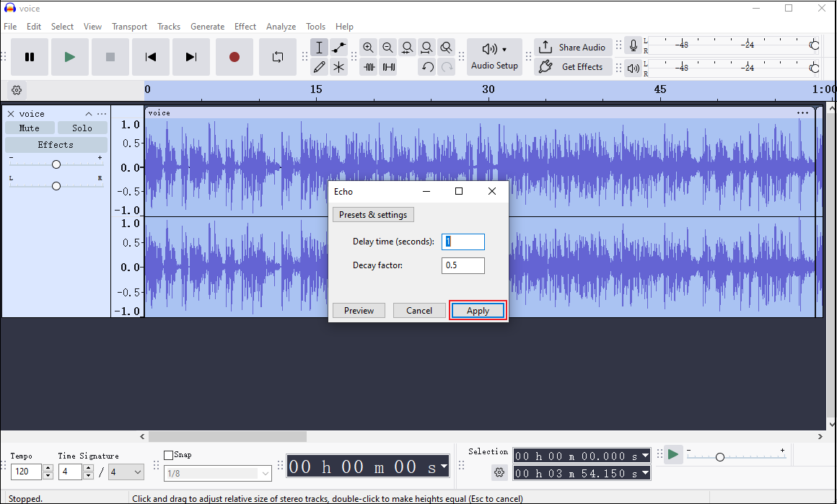The width and height of the screenshot is (837, 504).
Task: Open the snap interval 1/8 dropdown
Action: pyautogui.click(x=217, y=473)
